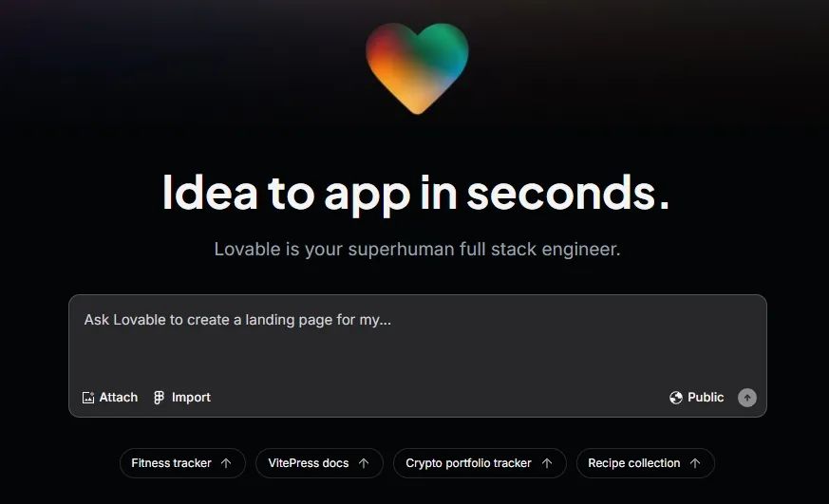Screen dimensions: 829x504
Task: Click the 'Idea to app in seconds.' headline
Action: (x=416, y=193)
